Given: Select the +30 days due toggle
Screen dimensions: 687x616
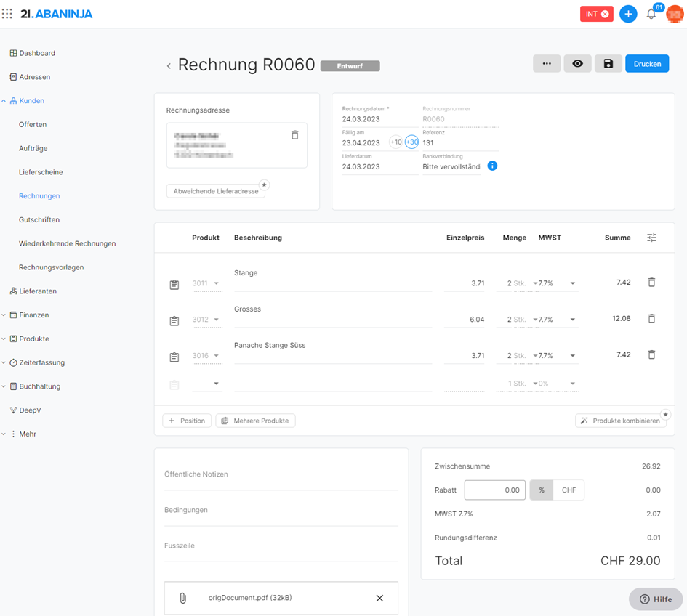Looking at the screenshot, I should click(x=411, y=142).
